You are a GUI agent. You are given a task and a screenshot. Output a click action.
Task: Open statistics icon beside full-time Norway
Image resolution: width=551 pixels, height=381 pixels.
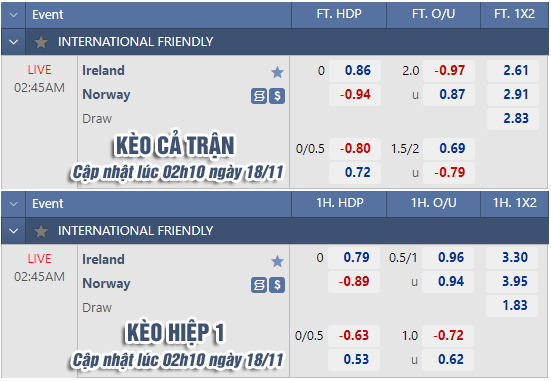coord(259,96)
